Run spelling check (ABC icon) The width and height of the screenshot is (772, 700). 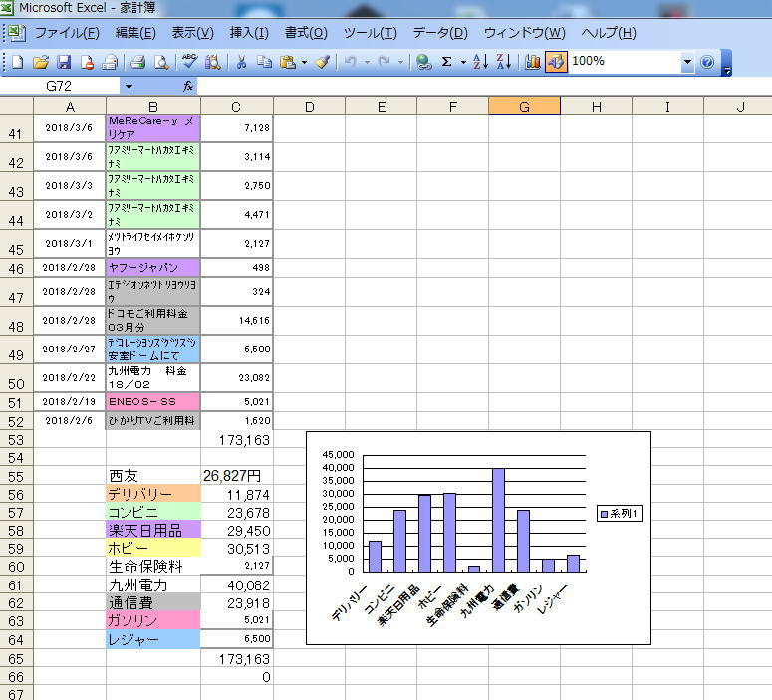click(189, 62)
